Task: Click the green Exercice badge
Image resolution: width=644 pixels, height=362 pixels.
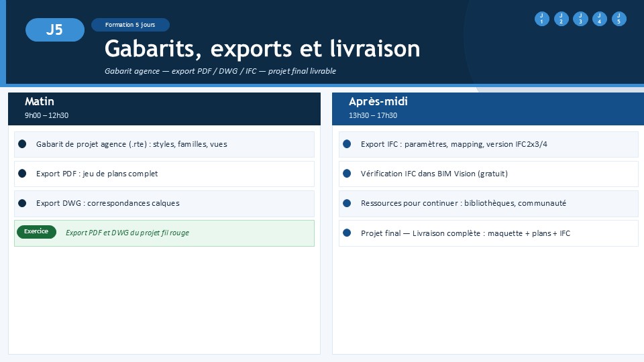Action: pyautogui.click(x=36, y=231)
